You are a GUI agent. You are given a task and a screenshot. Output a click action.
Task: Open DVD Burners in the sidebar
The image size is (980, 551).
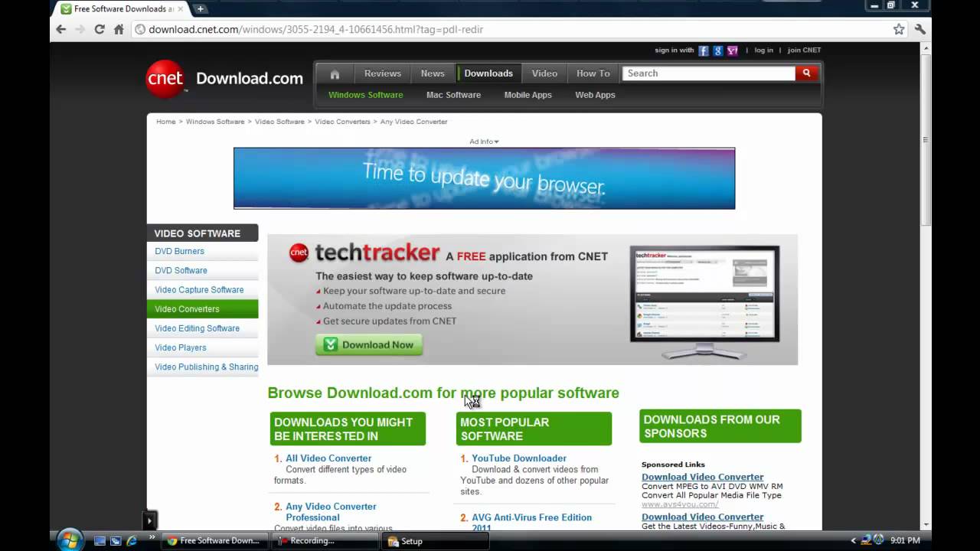click(x=179, y=251)
